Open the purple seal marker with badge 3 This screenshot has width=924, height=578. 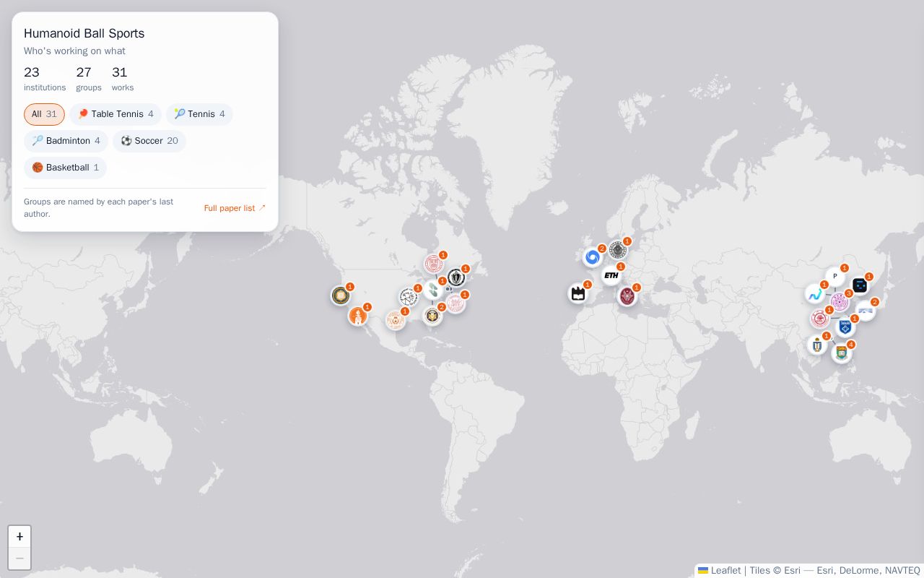840,302
